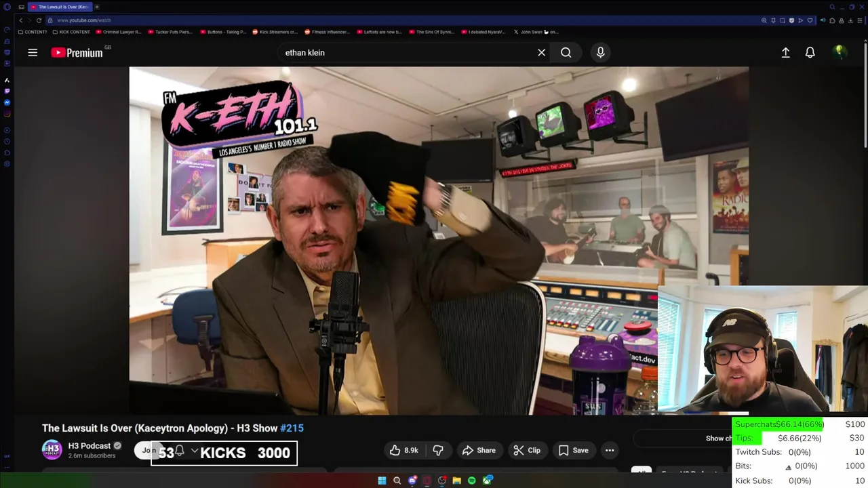Image resolution: width=868 pixels, height=488 pixels.
Task: Click the magnifier search button
Action: click(566, 52)
